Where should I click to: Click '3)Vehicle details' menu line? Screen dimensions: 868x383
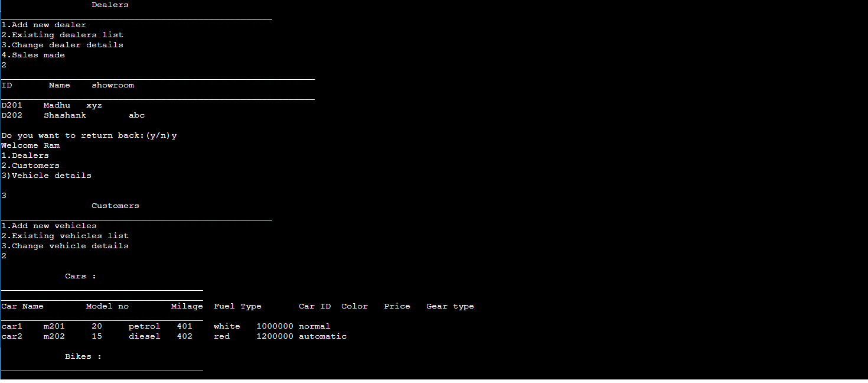point(47,176)
